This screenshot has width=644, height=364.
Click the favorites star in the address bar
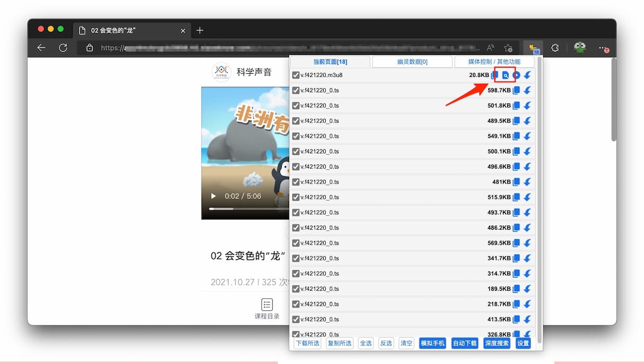tap(508, 47)
